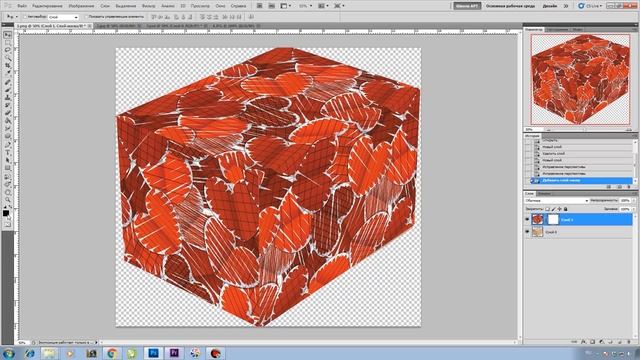Select the Move tool
The image size is (640, 360).
[x=7, y=35]
